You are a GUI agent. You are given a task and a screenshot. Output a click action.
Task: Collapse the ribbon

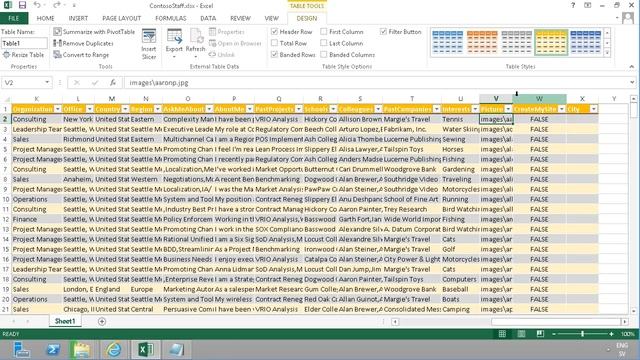click(x=632, y=67)
